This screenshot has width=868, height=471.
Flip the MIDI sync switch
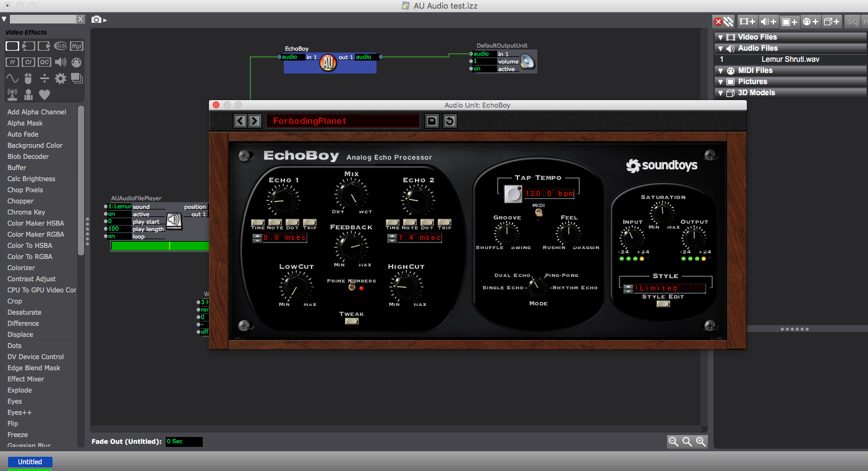click(538, 212)
